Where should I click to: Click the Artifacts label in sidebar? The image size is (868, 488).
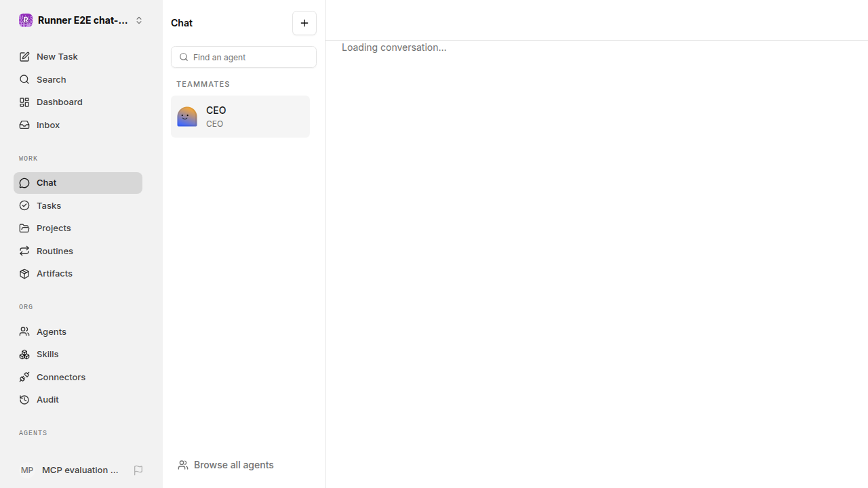54,274
